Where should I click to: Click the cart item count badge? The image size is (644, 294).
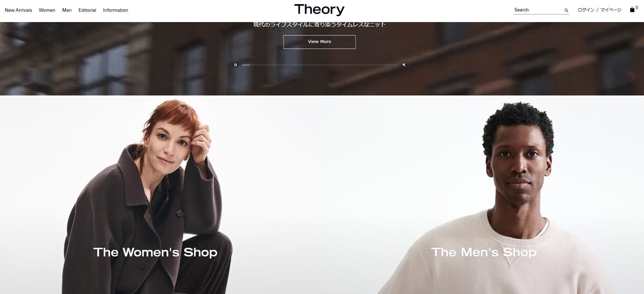pyautogui.click(x=637, y=7)
